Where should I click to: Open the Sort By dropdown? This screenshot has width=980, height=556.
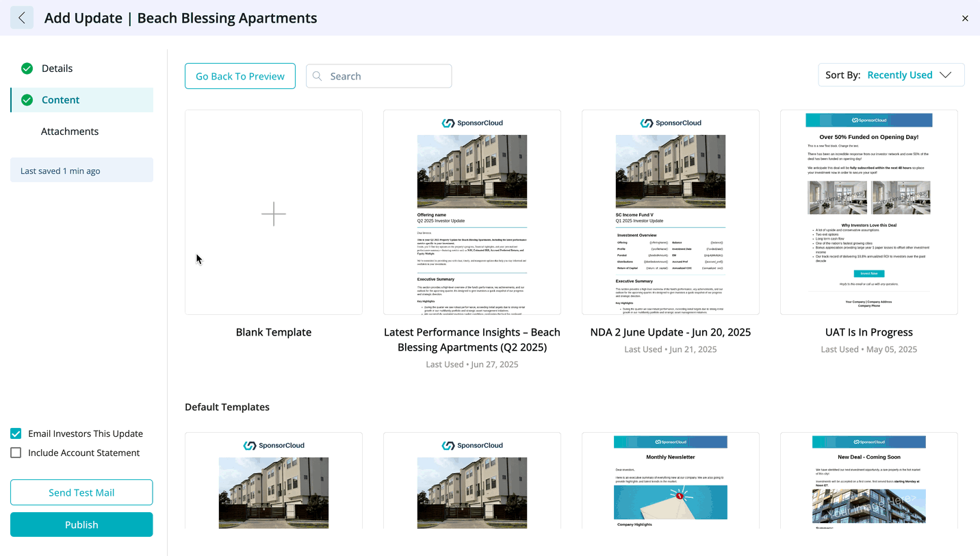891,75
